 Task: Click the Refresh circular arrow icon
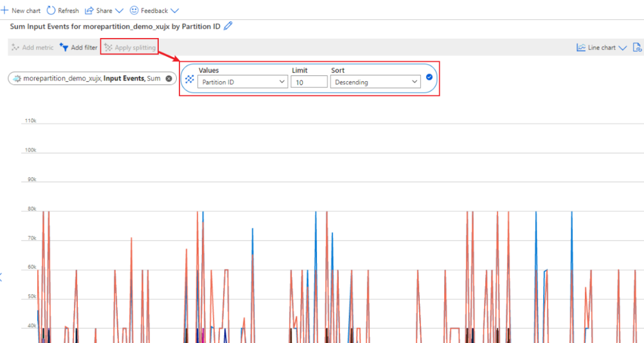[51, 10]
